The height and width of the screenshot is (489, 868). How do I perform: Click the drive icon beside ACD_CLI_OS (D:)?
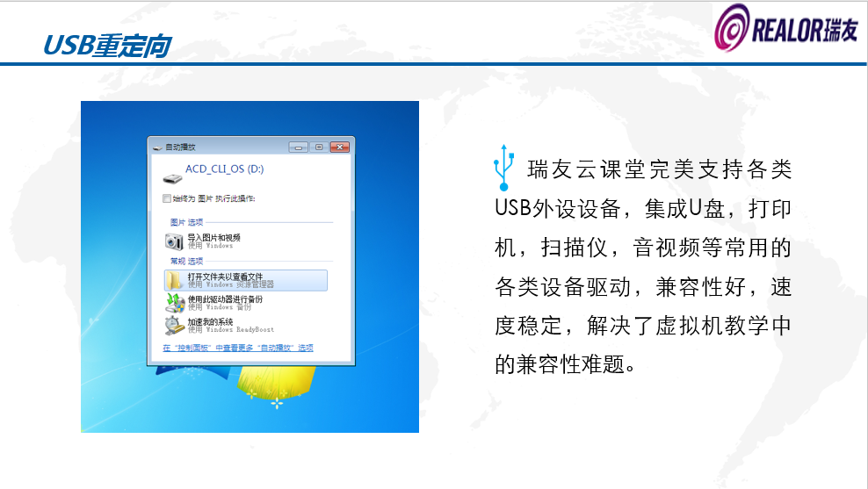click(170, 171)
